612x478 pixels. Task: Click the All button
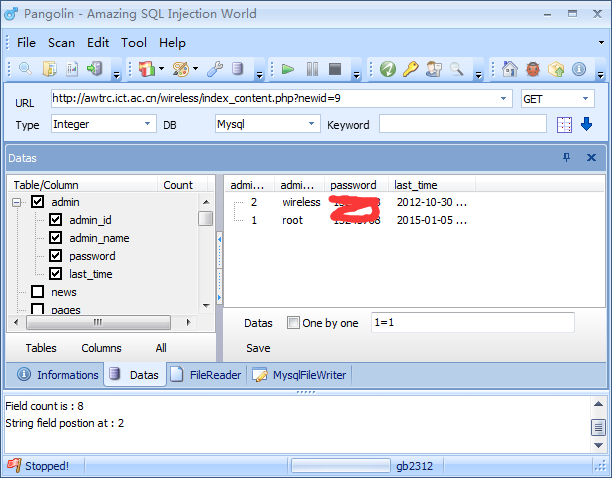(161, 348)
